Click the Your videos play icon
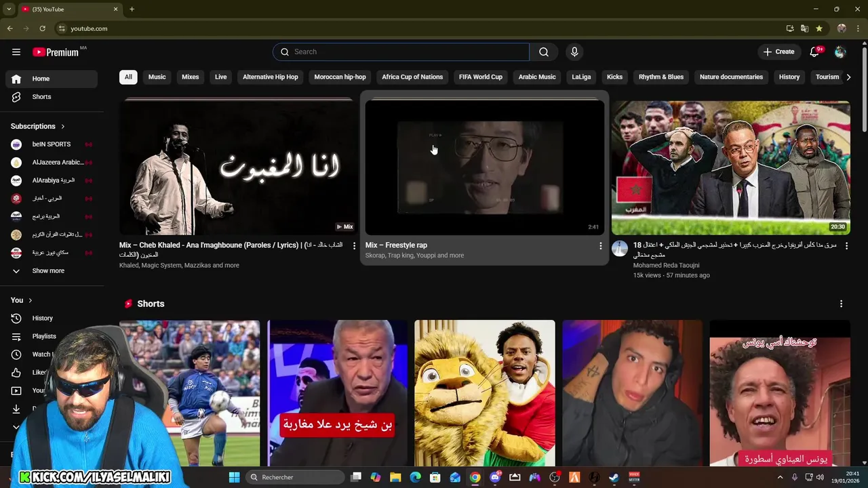 coord(16,390)
